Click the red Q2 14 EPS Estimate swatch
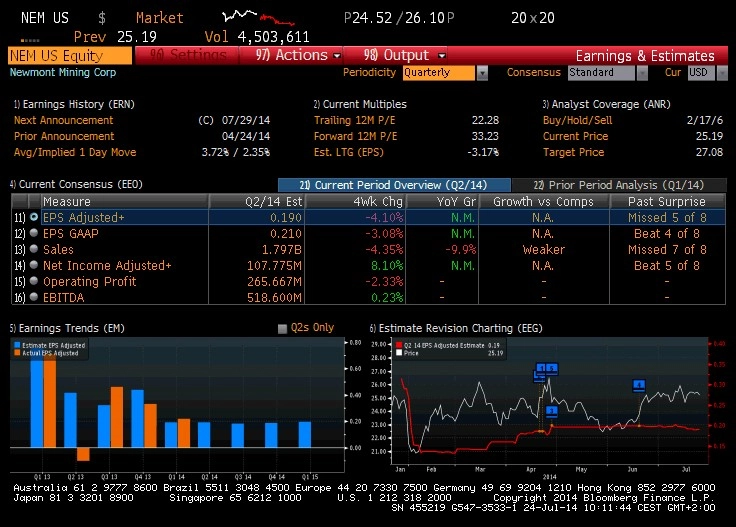Screen dimensions: 736x527 coord(399,345)
